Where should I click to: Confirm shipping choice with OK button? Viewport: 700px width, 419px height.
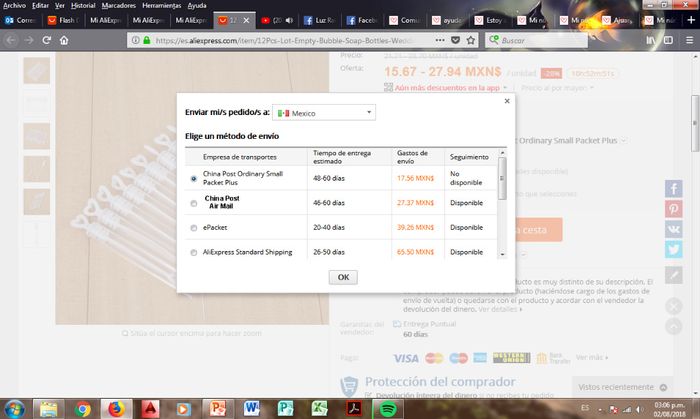click(x=343, y=277)
